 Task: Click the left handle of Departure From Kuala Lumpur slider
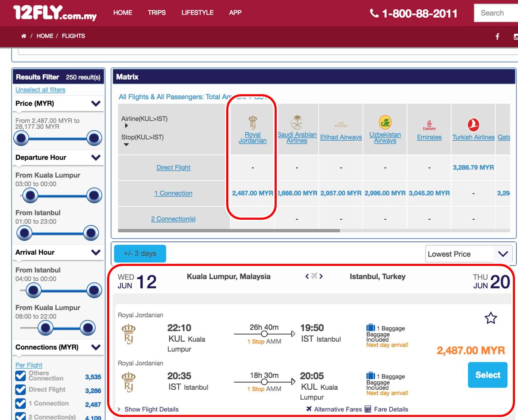[x=30, y=196]
